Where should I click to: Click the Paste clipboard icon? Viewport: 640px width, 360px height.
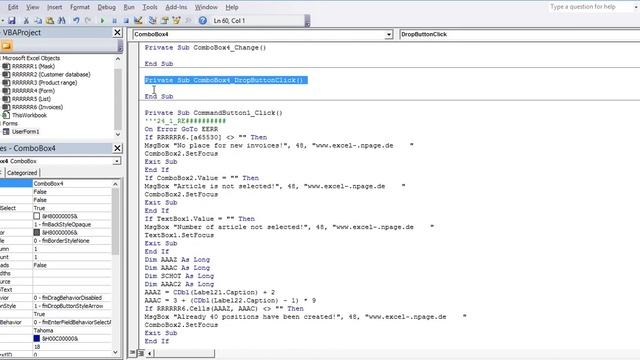pyautogui.click(x=50, y=20)
